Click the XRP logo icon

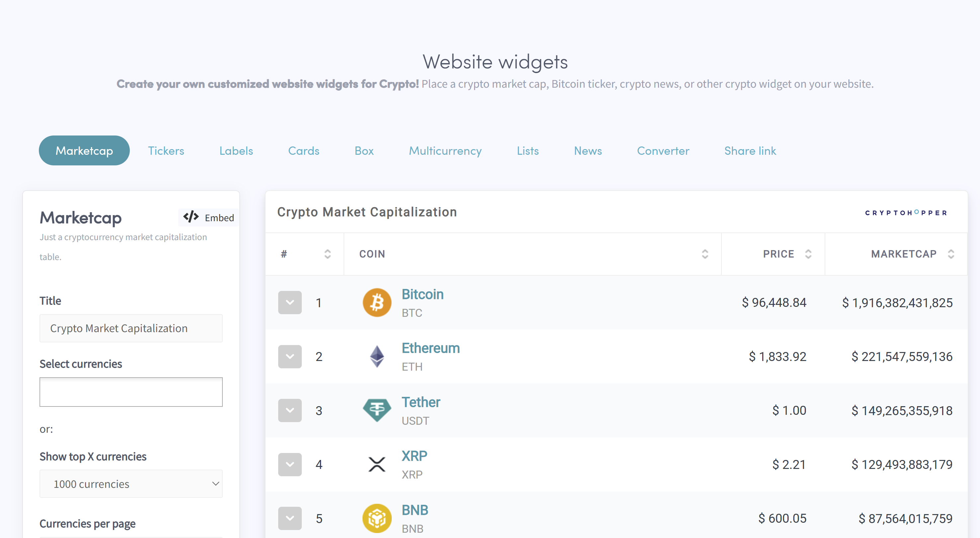coord(377,464)
